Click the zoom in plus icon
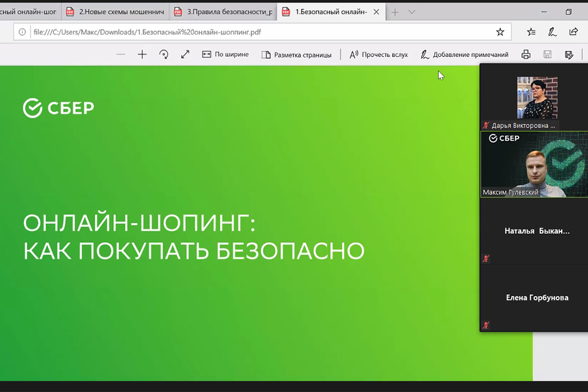This screenshot has width=588, height=392. pyautogui.click(x=142, y=55)
